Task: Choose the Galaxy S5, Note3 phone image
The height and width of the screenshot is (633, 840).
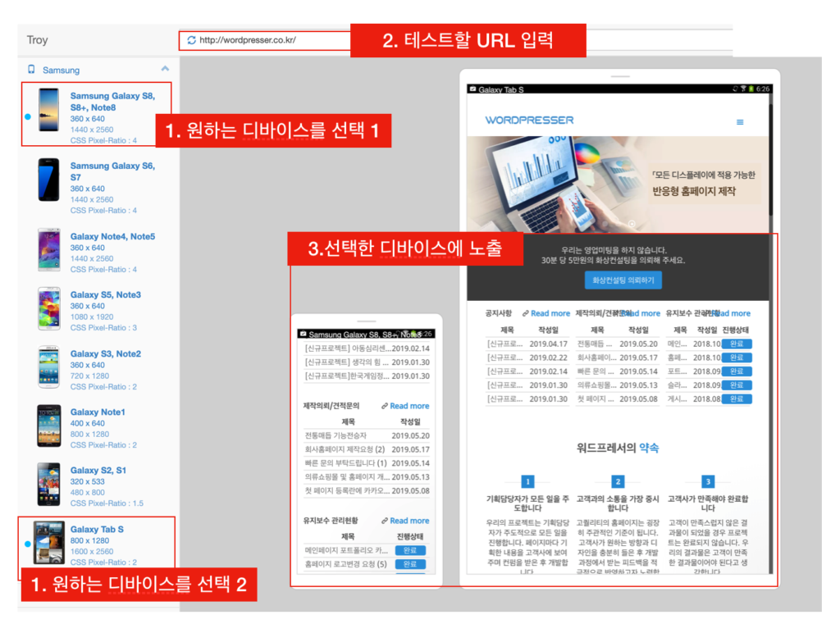Action: [x=49, y=308]
